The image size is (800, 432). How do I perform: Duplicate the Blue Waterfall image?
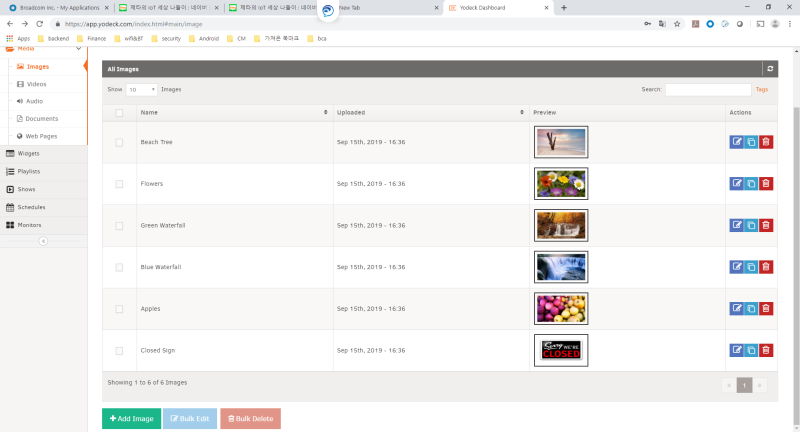click(751, 267)
